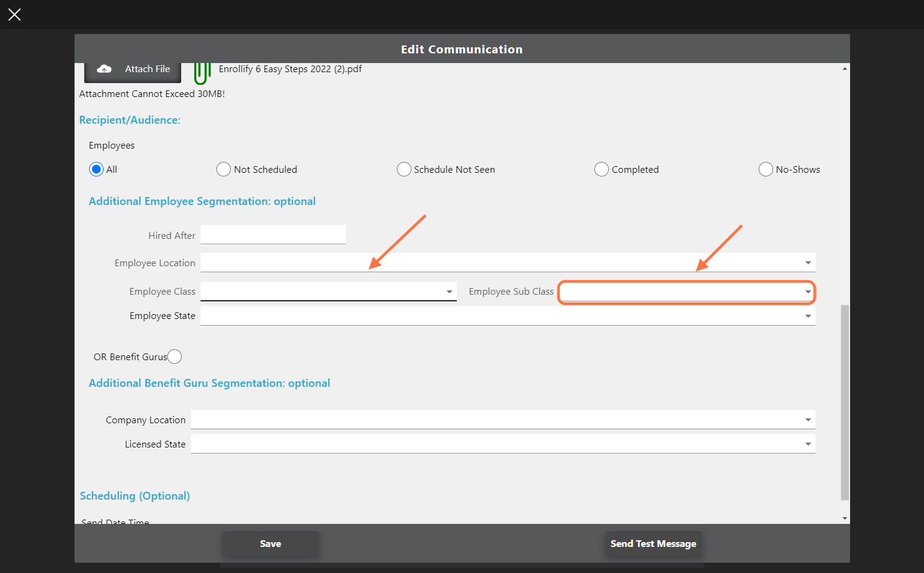This screenshot has height=573, width=924.
Task: Open the Employee Sub Class dropdown
Action: click(687, 292)
